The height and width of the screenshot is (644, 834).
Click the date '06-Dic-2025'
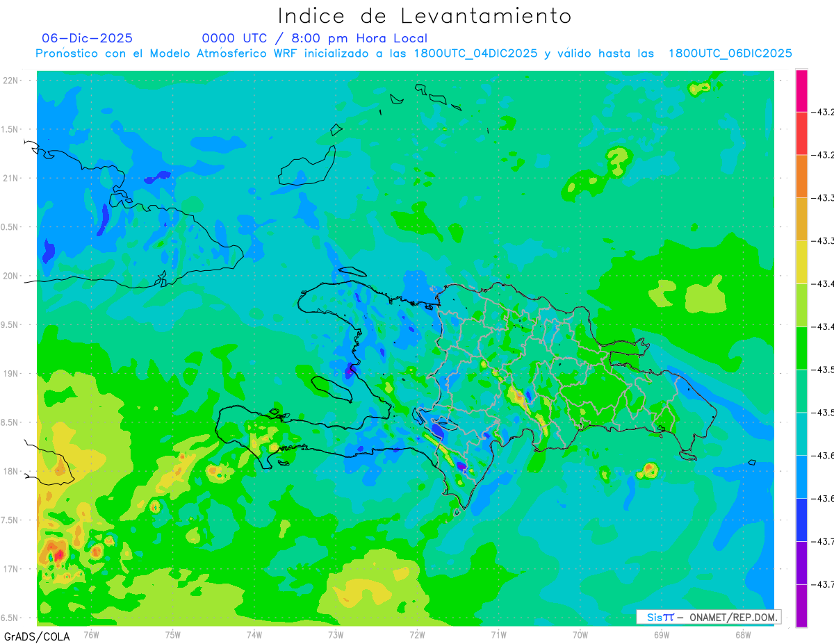tap(87, 38)
